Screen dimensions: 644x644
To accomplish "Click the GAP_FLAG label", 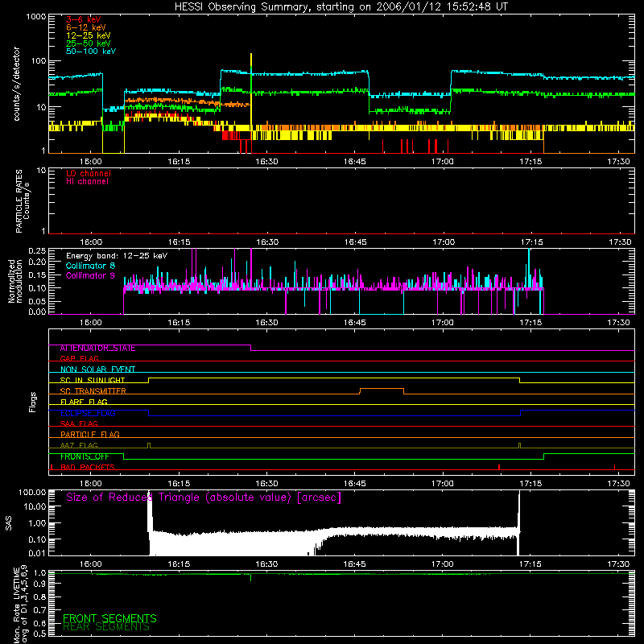I will pos(79,358).
